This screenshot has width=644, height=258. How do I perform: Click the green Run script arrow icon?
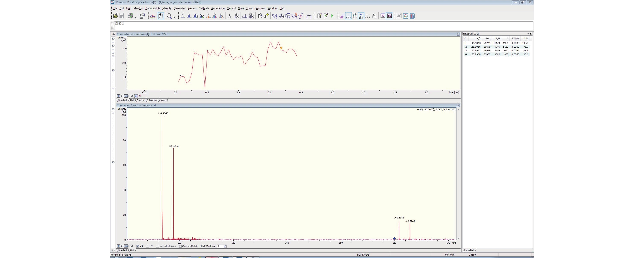point(332,16)
